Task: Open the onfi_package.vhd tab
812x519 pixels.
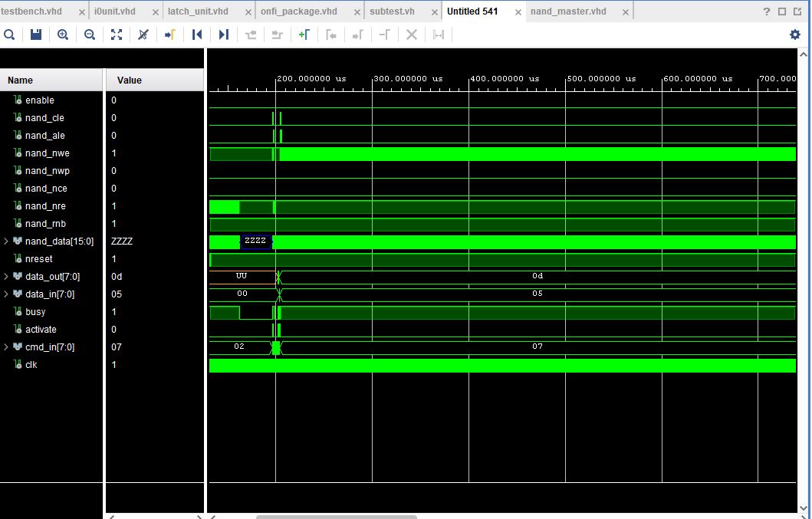Action: click(299, 11)
